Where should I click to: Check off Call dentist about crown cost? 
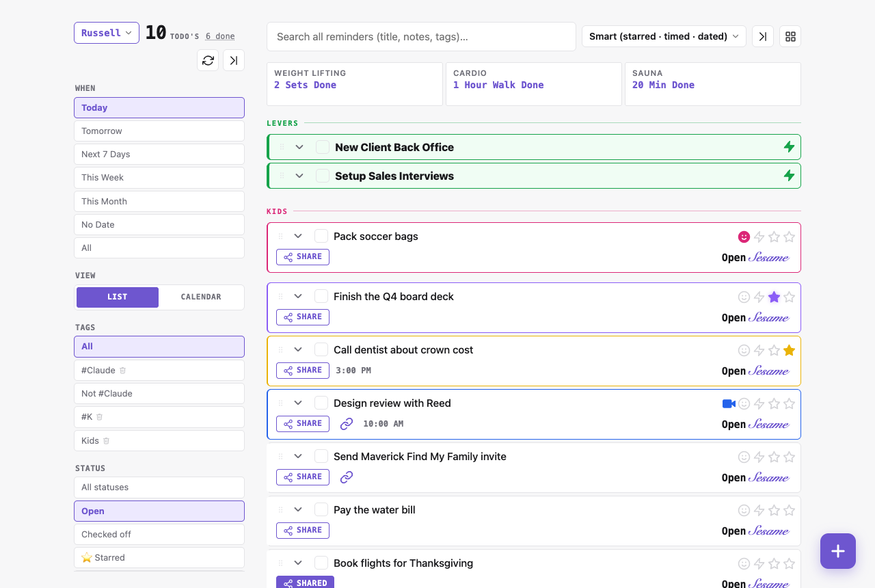coord(321,349)
